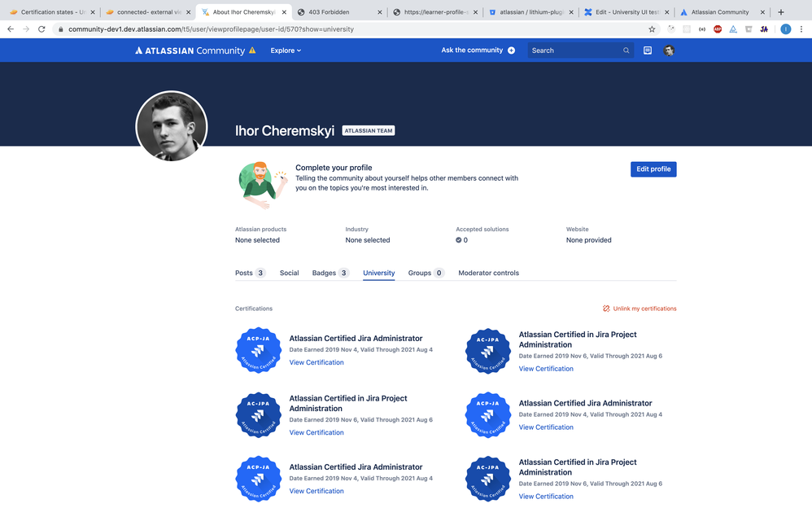
Task: Click the Complete your profile heading
Action: (x=334, y=168)
